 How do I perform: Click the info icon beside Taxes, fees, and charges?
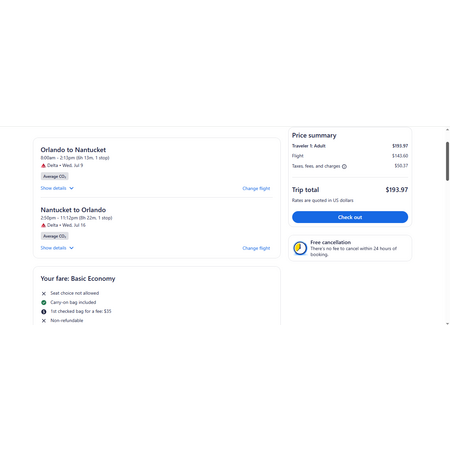(x=344, y=166)
